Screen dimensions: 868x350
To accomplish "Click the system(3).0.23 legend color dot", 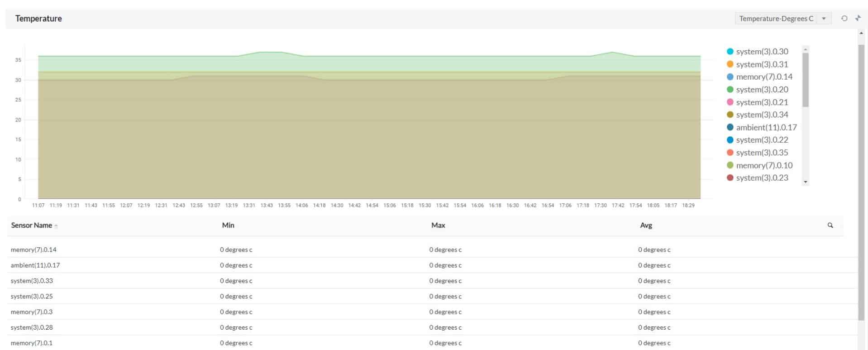I will pyautogui.click(x=730, y=178).
